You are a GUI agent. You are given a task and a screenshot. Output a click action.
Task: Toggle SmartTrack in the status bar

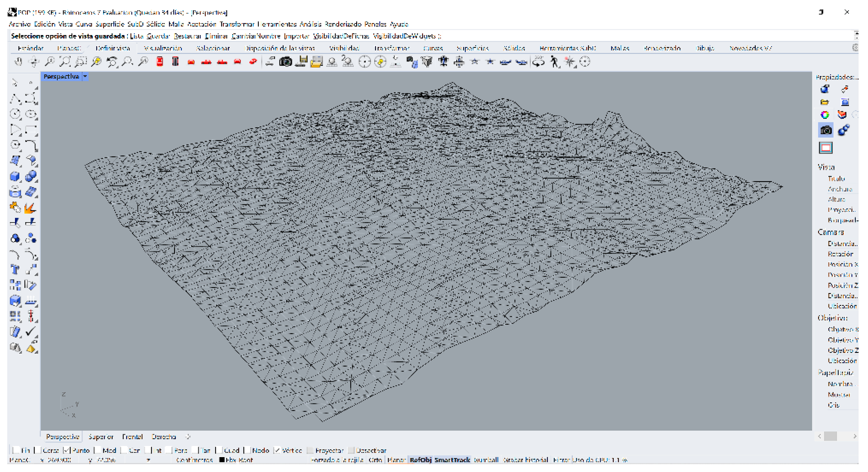[x=452, y=460]
